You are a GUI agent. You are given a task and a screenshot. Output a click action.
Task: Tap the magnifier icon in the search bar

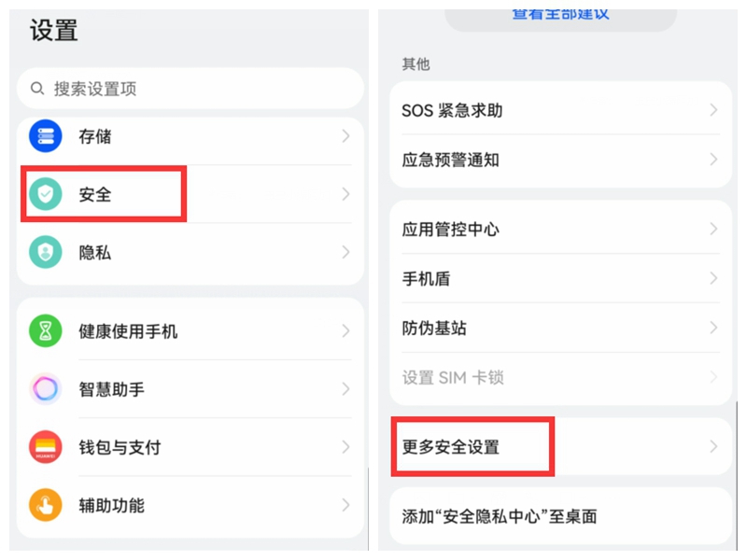pyautogui.click(x=36, y=89)
